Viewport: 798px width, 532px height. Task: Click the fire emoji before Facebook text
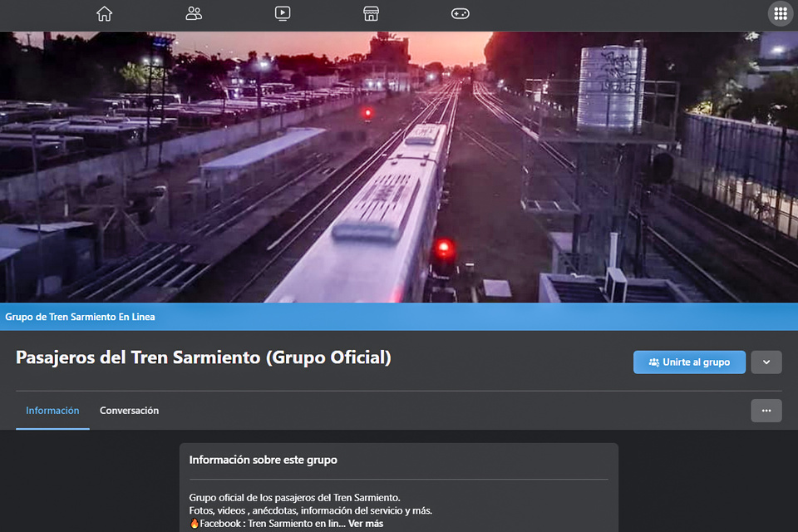pyautogui.click(x=195, y=524)
